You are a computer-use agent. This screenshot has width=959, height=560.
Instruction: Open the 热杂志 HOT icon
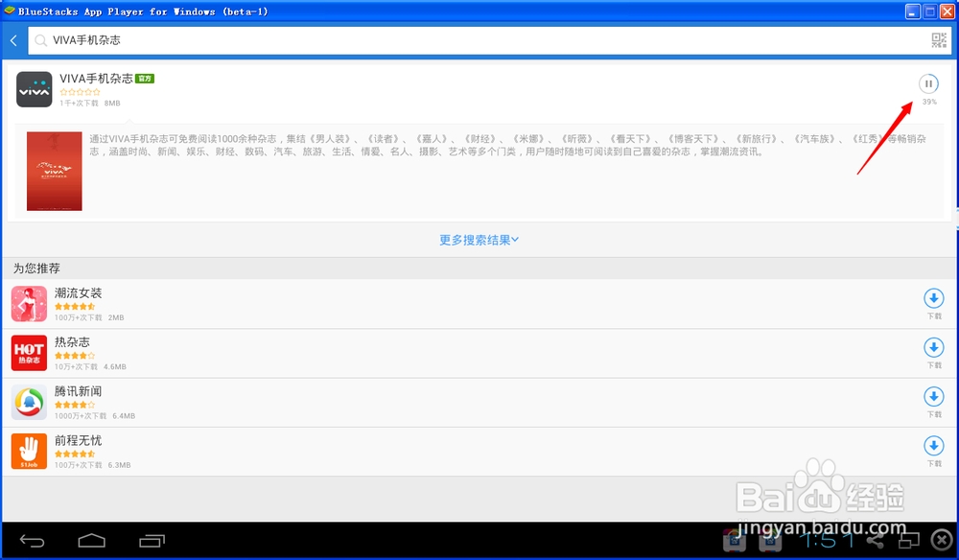click(x=29, y=353)
